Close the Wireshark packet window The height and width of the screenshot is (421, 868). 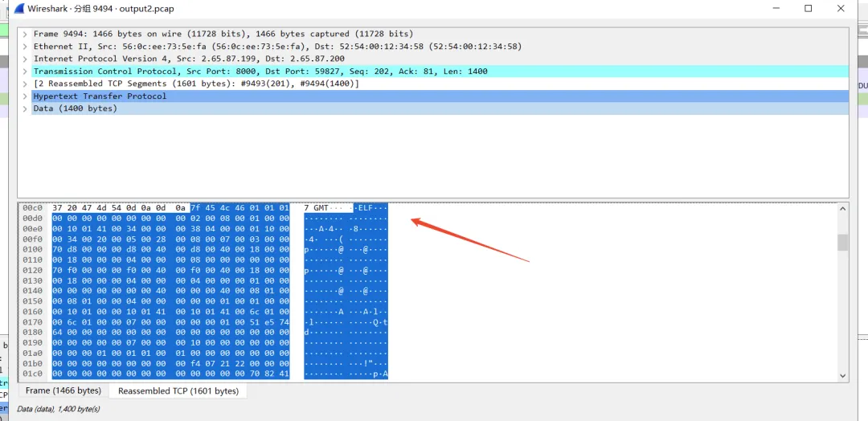pos(841,8)
